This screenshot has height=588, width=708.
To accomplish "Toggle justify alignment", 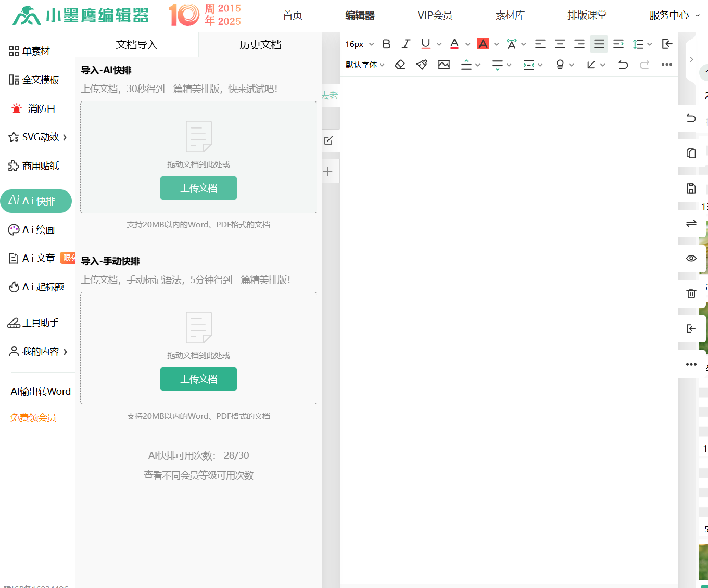I will tap(599, 44).
